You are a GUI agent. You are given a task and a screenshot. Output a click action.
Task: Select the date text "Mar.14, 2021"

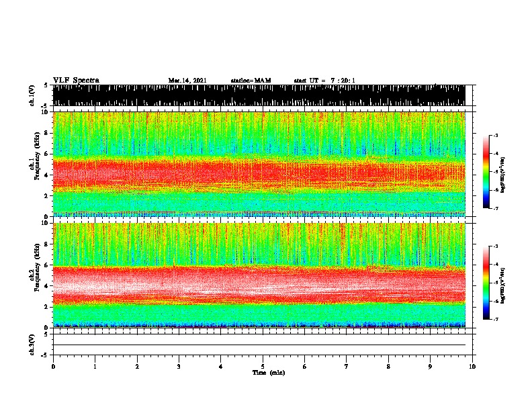tap(187, 81)
